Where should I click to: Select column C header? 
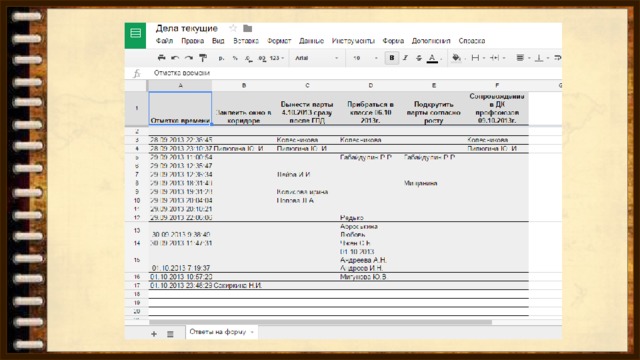pyautogui.click(x=307, y=85)
